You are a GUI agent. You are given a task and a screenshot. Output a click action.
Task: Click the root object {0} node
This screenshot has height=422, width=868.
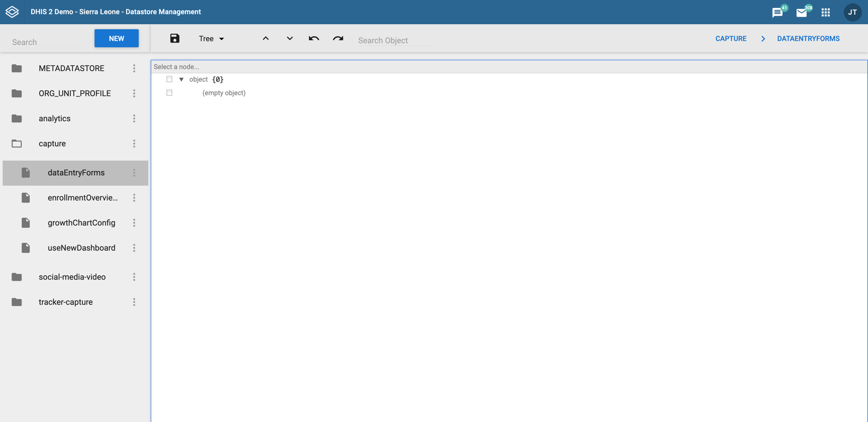206,79
